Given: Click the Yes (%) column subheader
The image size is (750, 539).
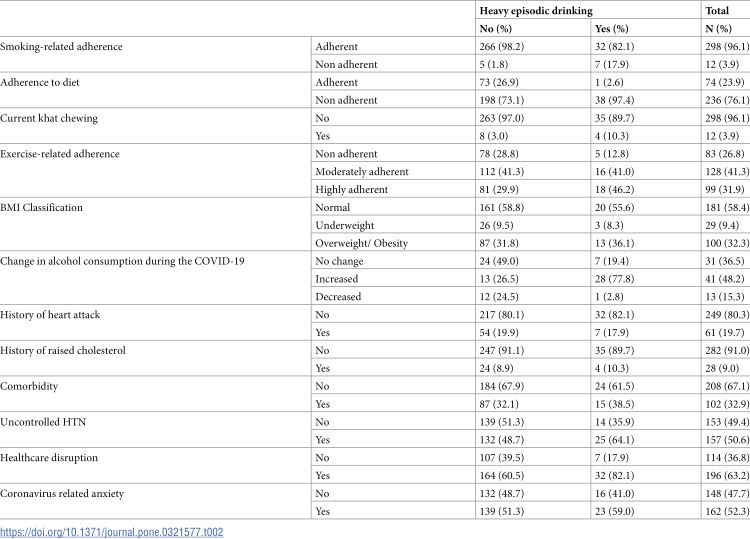Looking at the screenshot, I should point(612,29).
